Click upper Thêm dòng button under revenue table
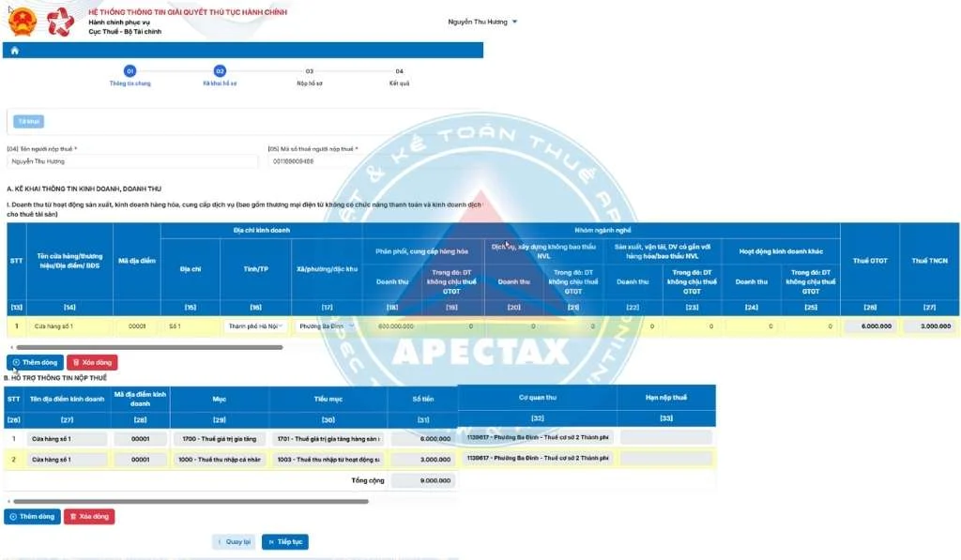 tap(35, 363)
